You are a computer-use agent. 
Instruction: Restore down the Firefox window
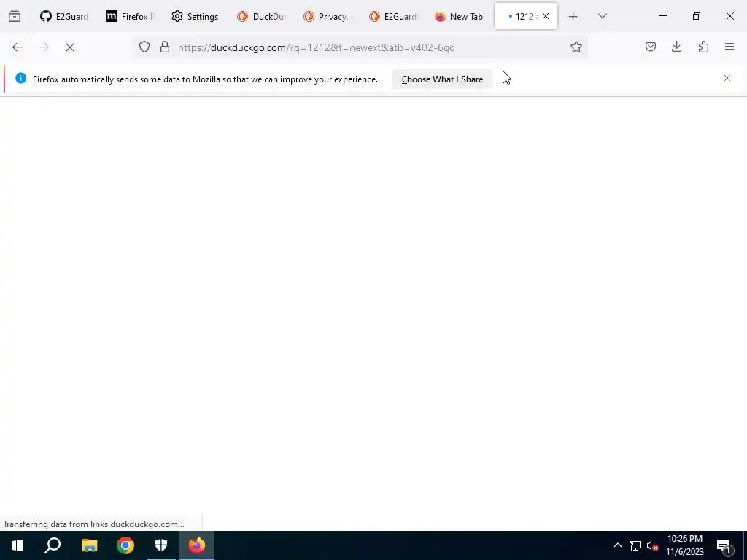[697, 16]
